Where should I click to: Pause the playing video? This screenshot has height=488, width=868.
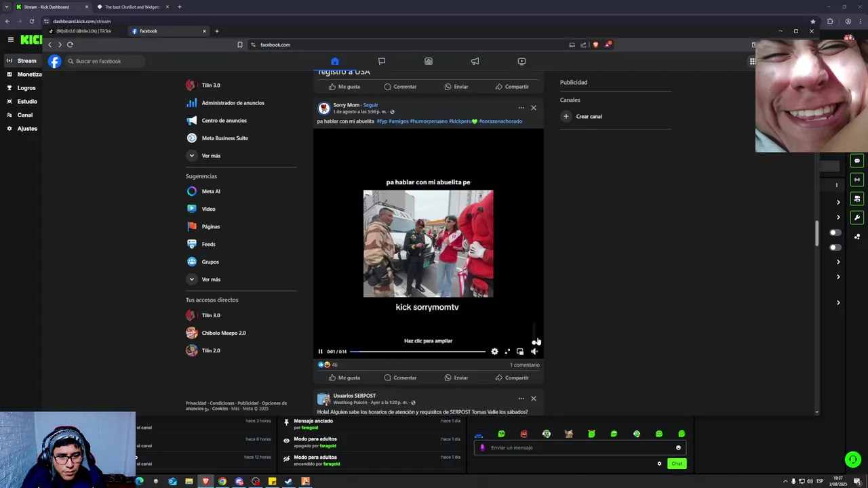(321, 351)
